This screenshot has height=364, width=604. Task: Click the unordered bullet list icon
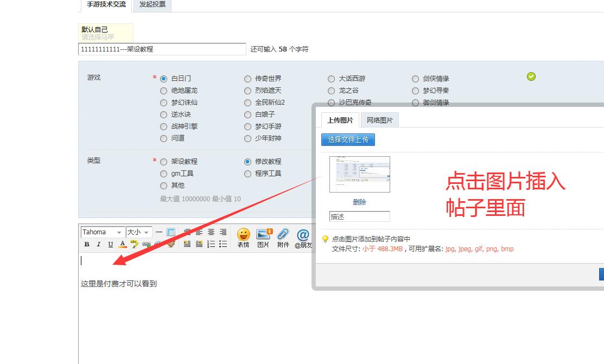click(x=223, y=244)
